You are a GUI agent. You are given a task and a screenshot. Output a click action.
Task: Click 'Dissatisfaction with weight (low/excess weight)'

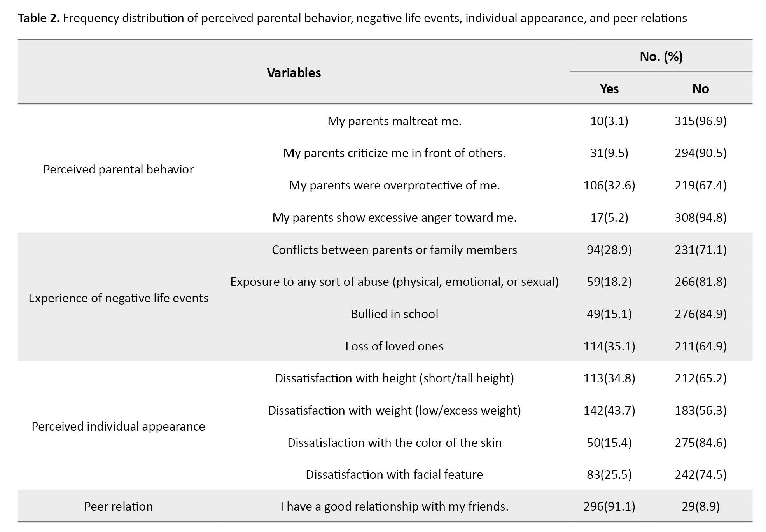(x=394, y=410)
